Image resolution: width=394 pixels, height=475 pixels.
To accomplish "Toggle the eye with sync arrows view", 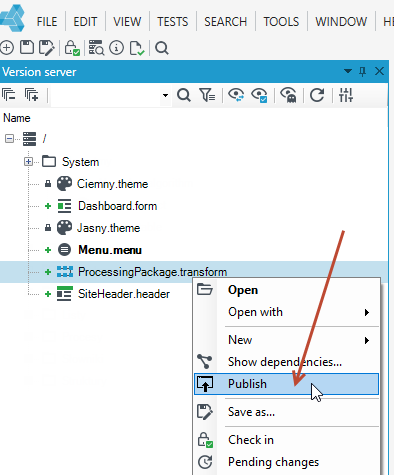I will point(236,95).
